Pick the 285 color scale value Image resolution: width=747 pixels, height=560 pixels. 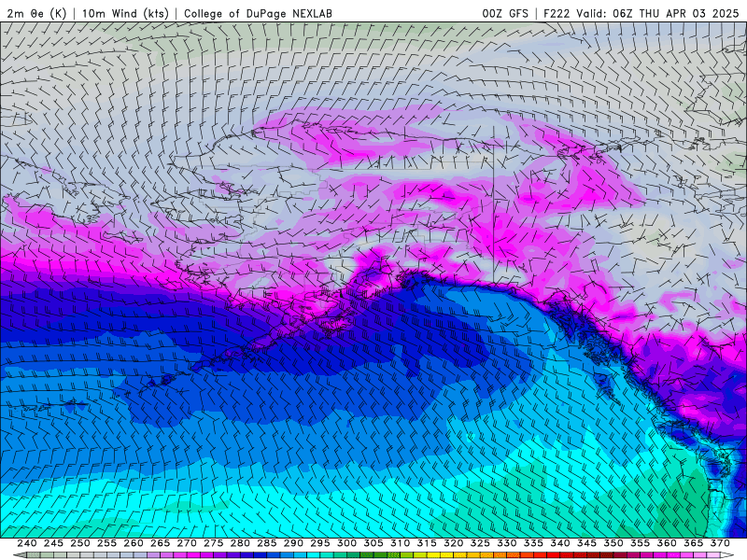267,543
